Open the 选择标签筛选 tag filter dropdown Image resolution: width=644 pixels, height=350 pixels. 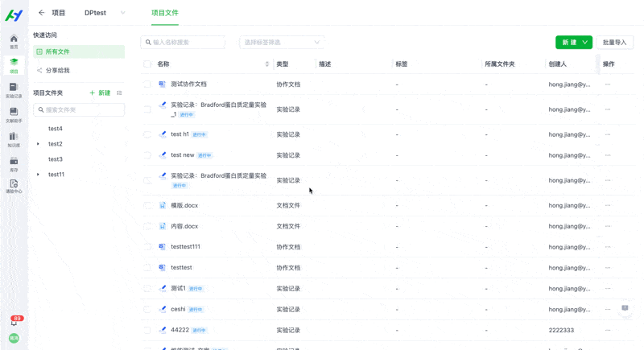281,43
